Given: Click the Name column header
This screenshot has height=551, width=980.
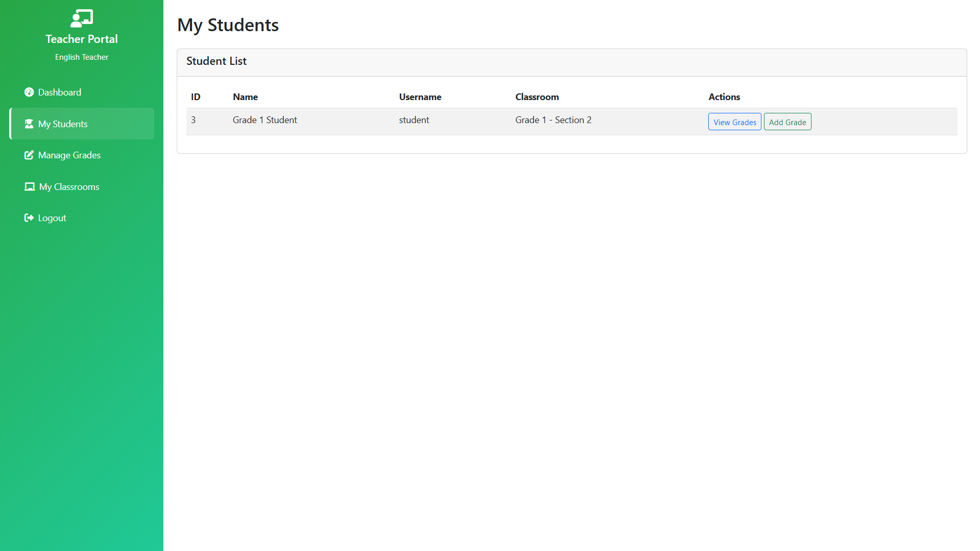Looking at the screenshot, I should pyautogui.click(x=245, y=97).
